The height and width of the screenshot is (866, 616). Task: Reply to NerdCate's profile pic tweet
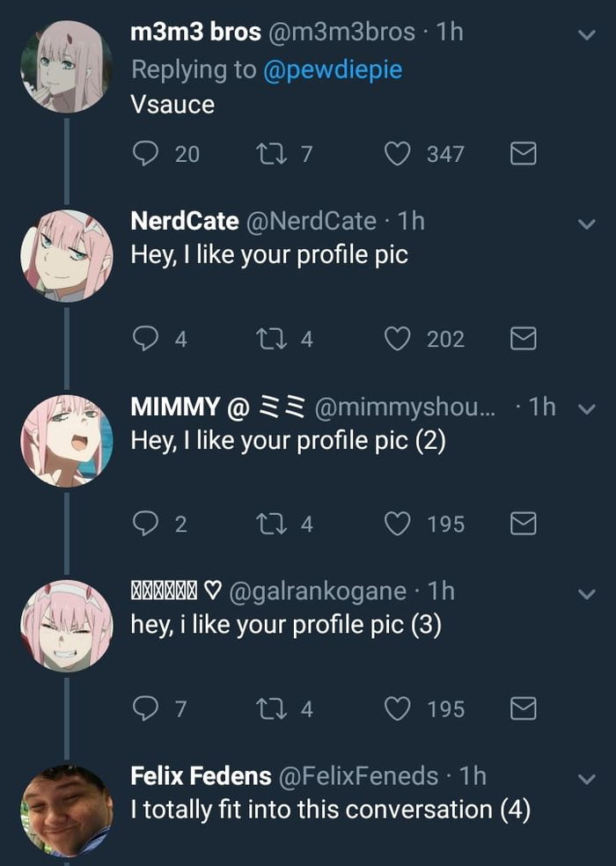click(144, 339)
